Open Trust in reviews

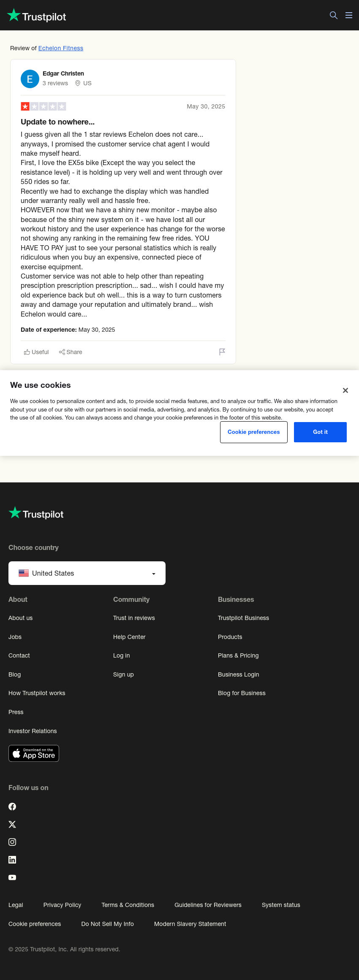click(x=134, y=618)
